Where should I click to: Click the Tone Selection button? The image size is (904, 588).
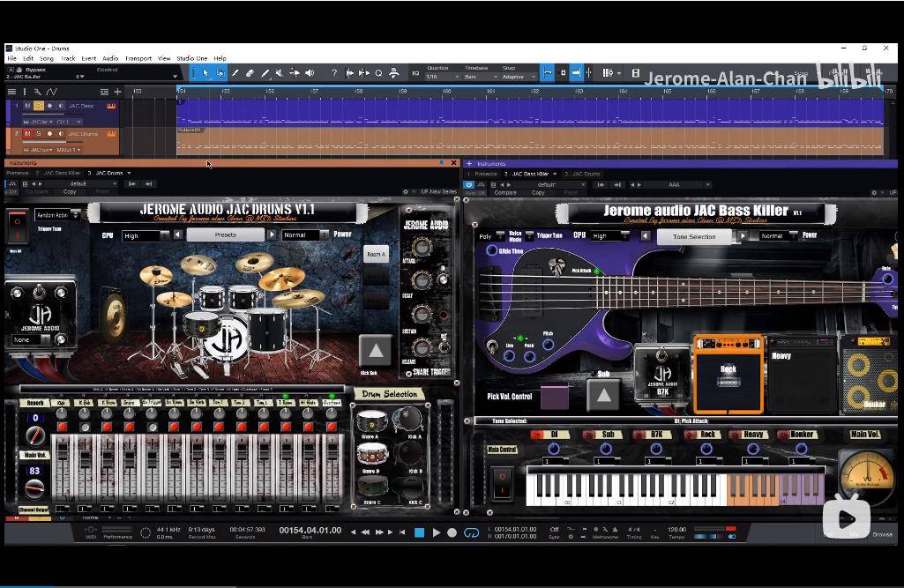click(694, 236)
